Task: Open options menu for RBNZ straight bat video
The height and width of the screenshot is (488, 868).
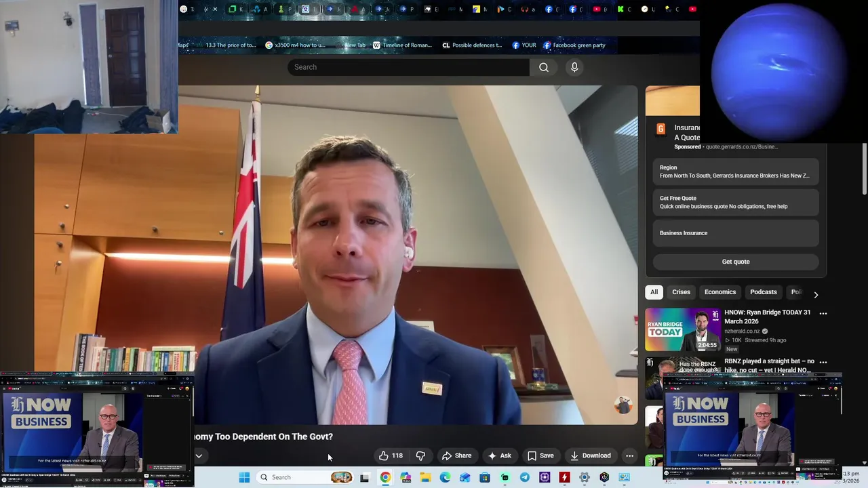Action: tap(823, 362)
